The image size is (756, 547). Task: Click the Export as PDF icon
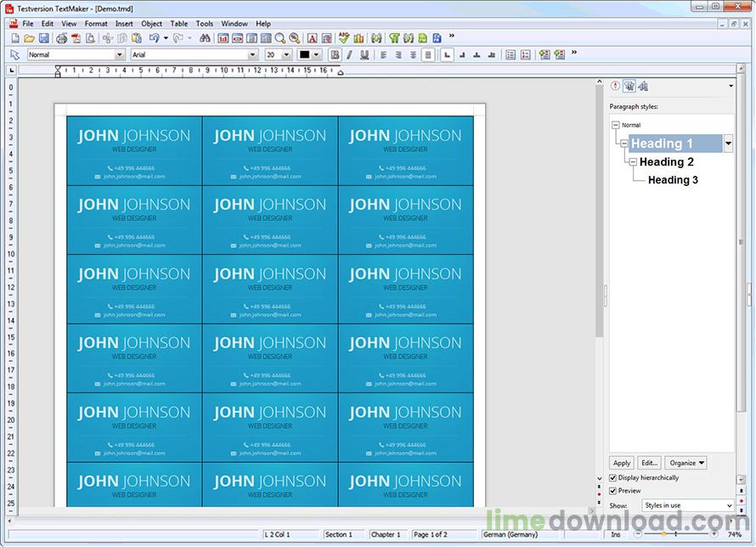pyautogui.click(x=76, y=38)
